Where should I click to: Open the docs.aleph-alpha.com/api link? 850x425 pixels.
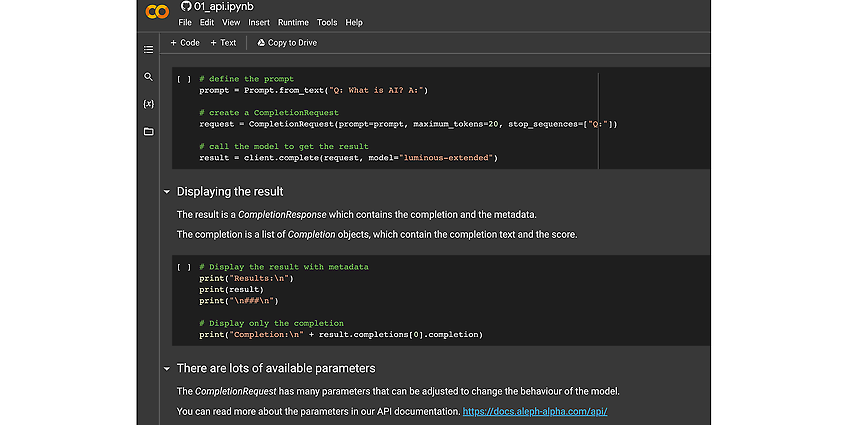click(x=535, y=411)
